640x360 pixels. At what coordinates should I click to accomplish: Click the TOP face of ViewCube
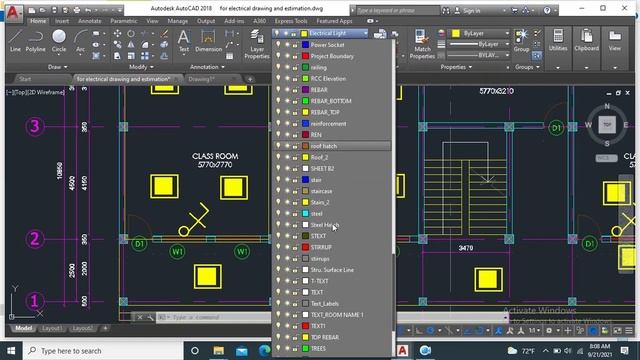coord(607,124)
